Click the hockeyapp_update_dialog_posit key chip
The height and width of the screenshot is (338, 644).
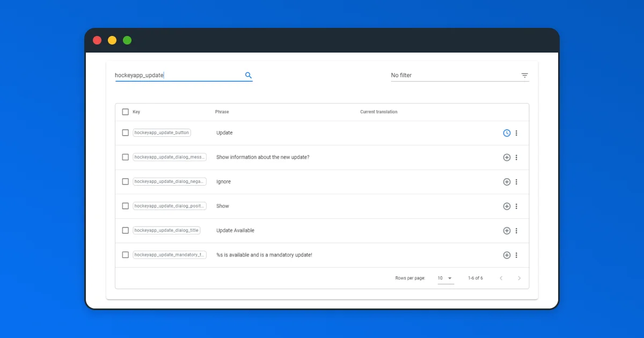(170, 206)
